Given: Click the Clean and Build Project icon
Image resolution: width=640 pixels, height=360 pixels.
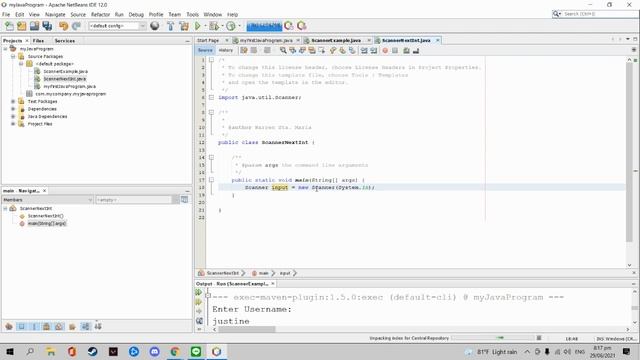Looking at the screenshot, I should click(x=184, y=26).
